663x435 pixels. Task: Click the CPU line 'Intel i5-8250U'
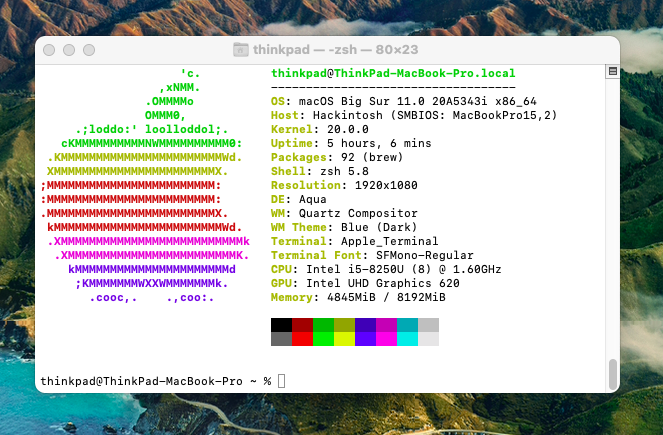tap(355, 269)
